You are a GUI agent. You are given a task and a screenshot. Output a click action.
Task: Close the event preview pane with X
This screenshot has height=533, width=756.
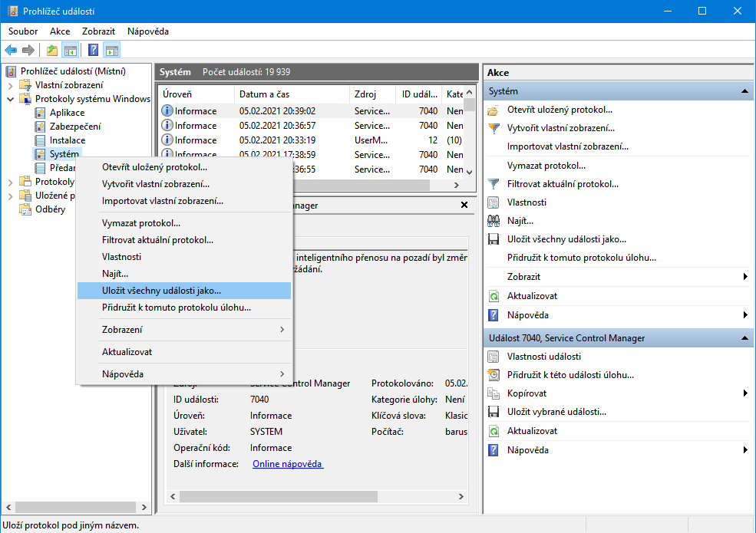[x=464, y=206]
